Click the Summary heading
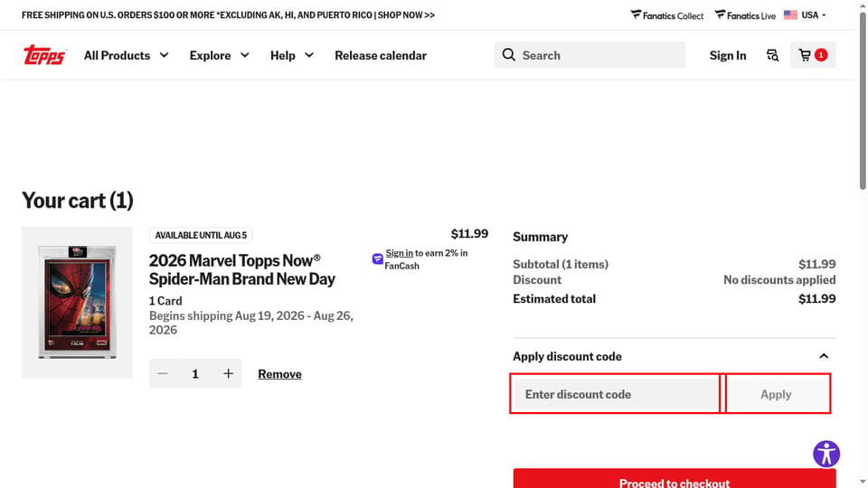The height and width of the screenshot is (488, 868). click(x=541, y=237)
